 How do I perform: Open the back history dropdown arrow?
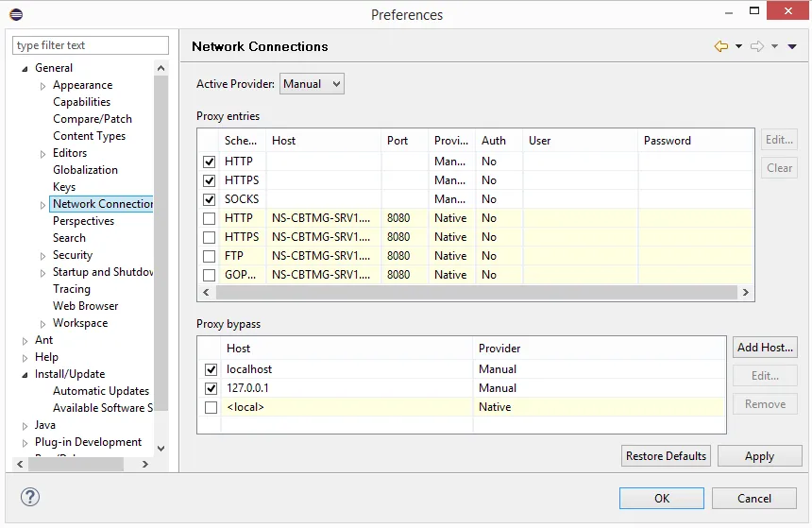(738, 46)
